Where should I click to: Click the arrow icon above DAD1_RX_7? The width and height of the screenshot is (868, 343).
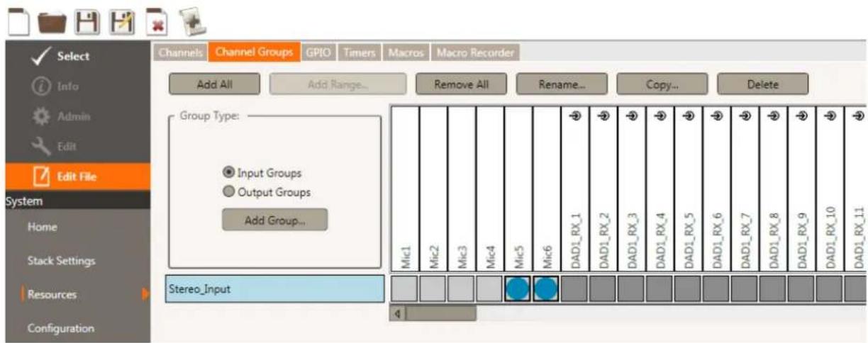point(745,115)
